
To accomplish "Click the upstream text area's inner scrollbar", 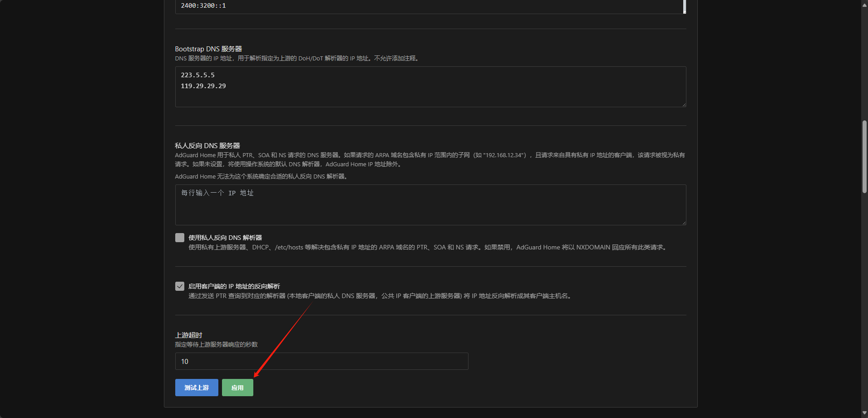I will 684,6.
